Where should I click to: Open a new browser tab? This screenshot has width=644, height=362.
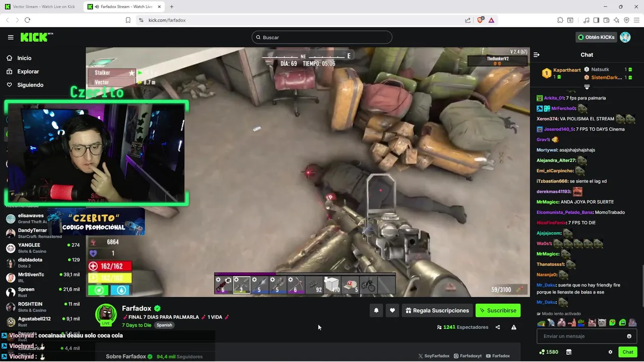click(x=172, y=7)
